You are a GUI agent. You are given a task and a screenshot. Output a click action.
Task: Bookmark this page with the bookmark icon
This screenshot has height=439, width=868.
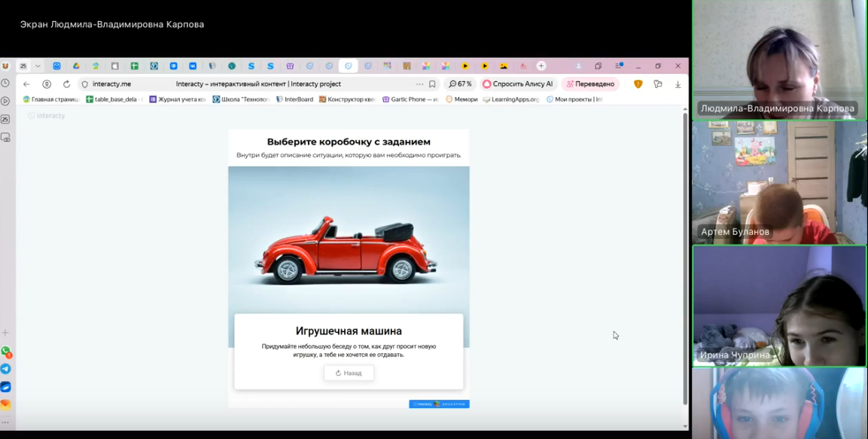[432, 84]
